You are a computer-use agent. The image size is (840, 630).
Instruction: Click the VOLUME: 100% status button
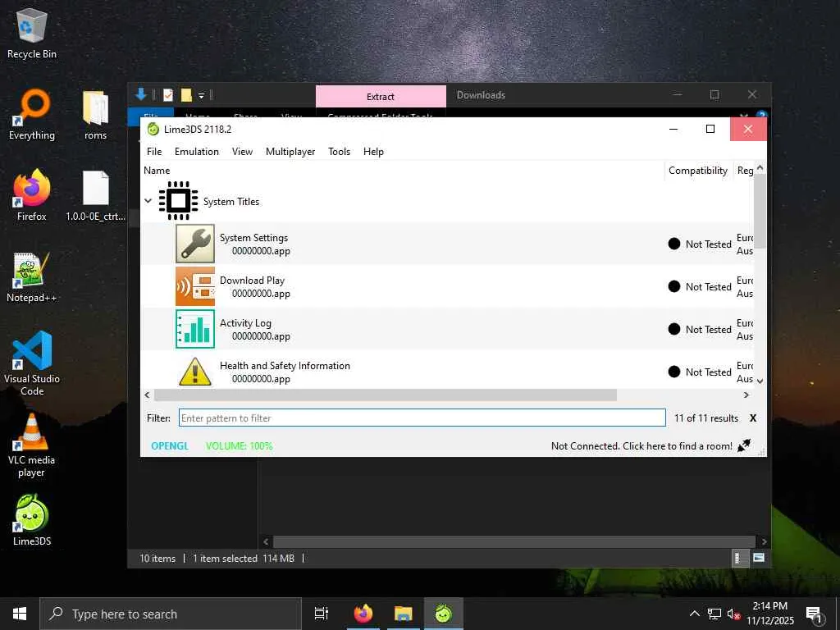pos(239,445)
